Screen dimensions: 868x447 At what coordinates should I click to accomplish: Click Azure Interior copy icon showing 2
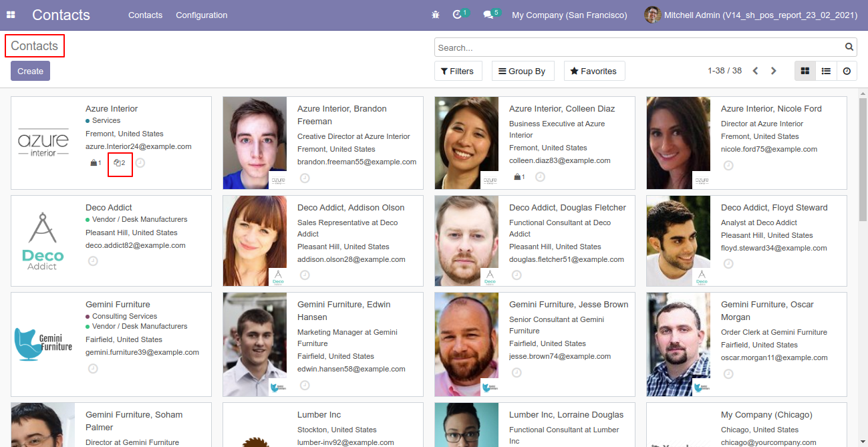120,162
